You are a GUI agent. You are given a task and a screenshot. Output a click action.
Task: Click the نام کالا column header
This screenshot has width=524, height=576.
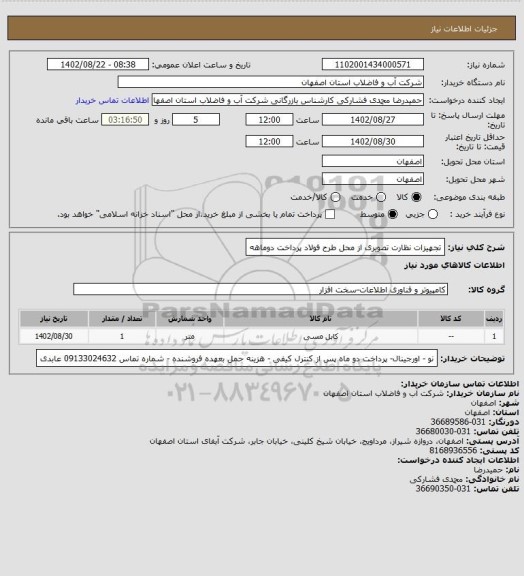[x=320, y=318]
